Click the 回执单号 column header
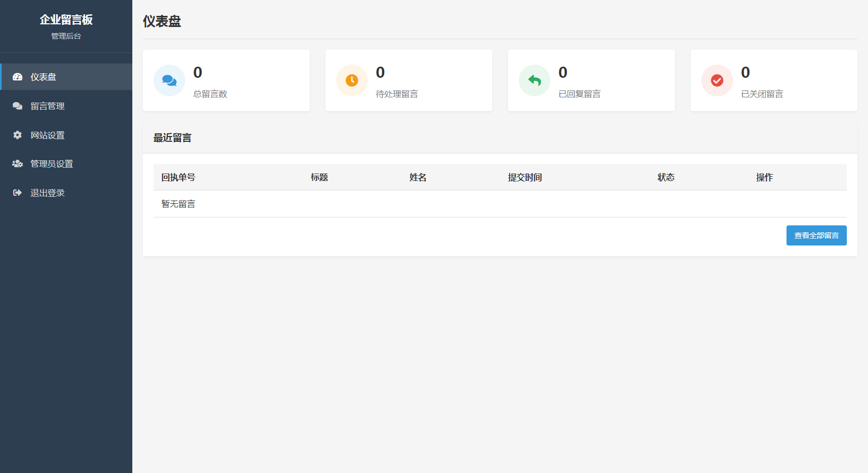Image resolution: width=868 pixels, height=473 pixels. [178, 177]
